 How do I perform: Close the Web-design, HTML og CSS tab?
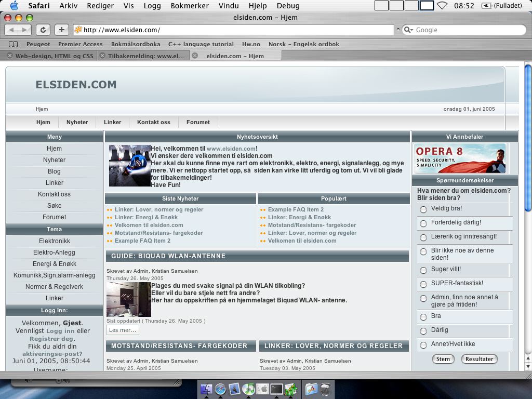(10, 56)
